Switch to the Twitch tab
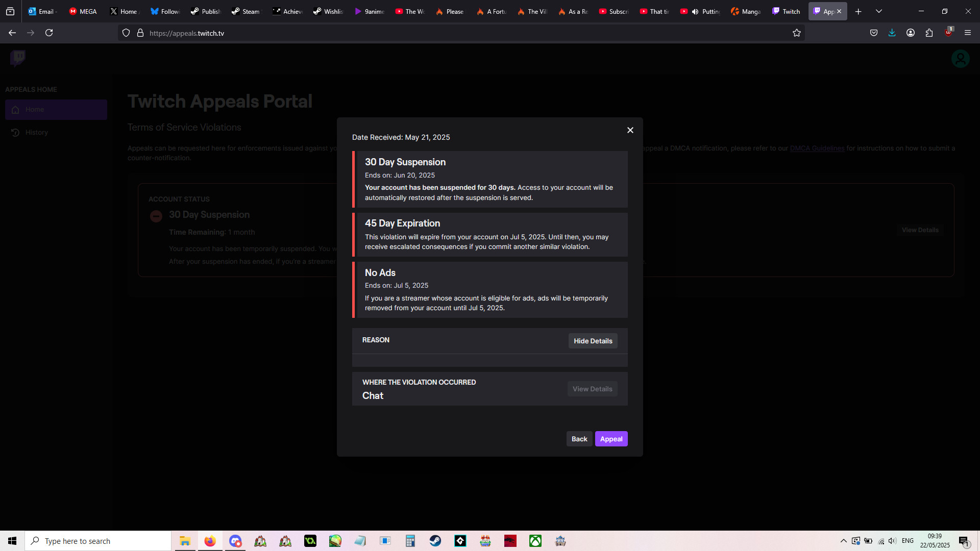The width and height of the screenshot is (980, 551). (x=787, y=11)
